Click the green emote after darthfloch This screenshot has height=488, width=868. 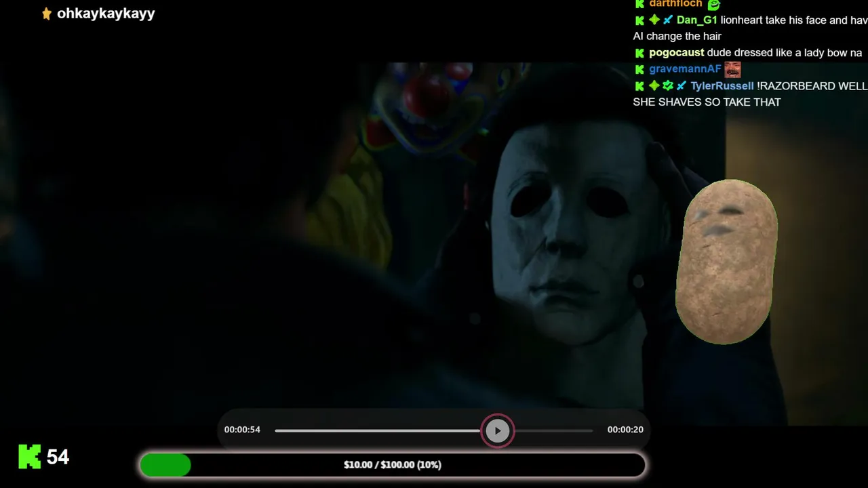tap(713, 4)
